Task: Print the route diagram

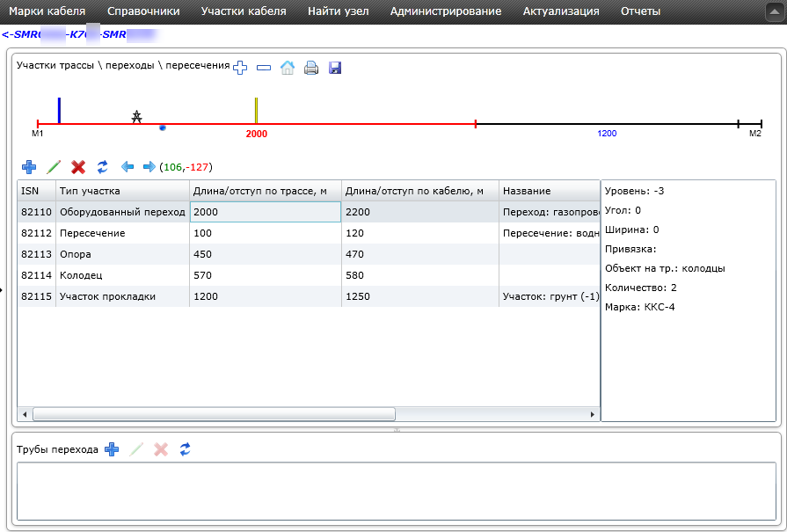Action: (311, 67)
